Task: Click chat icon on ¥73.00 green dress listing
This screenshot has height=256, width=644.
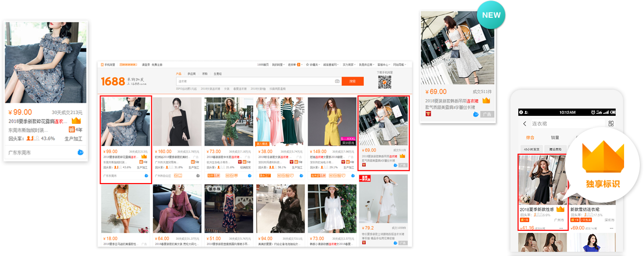Action: point(249,176)
